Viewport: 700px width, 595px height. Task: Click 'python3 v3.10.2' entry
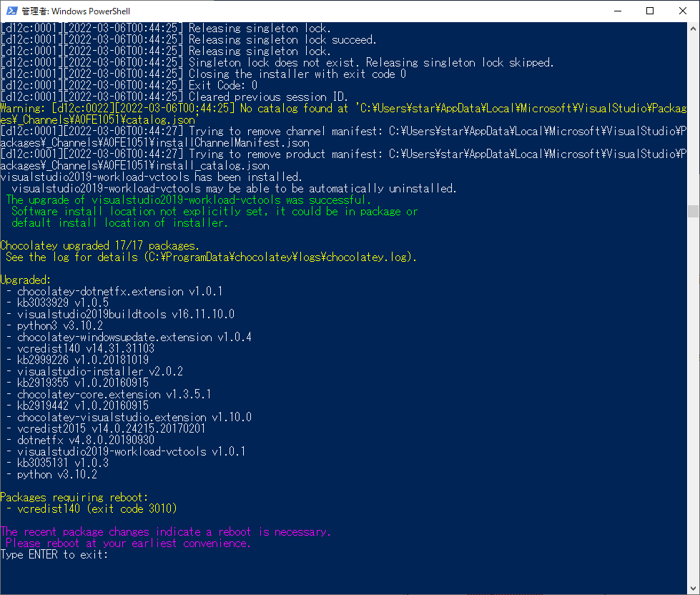60,326
